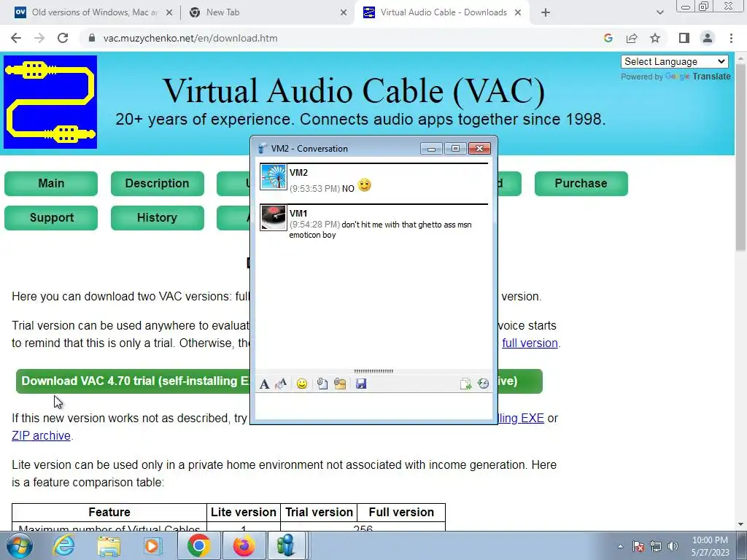Expand the tab search chevron

coord(659,13)
